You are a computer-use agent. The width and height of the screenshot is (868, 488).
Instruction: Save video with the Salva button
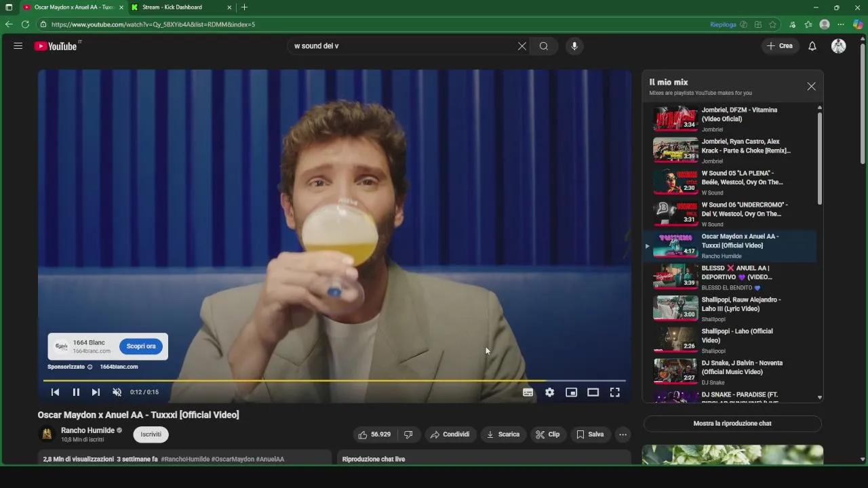[590, 434]
